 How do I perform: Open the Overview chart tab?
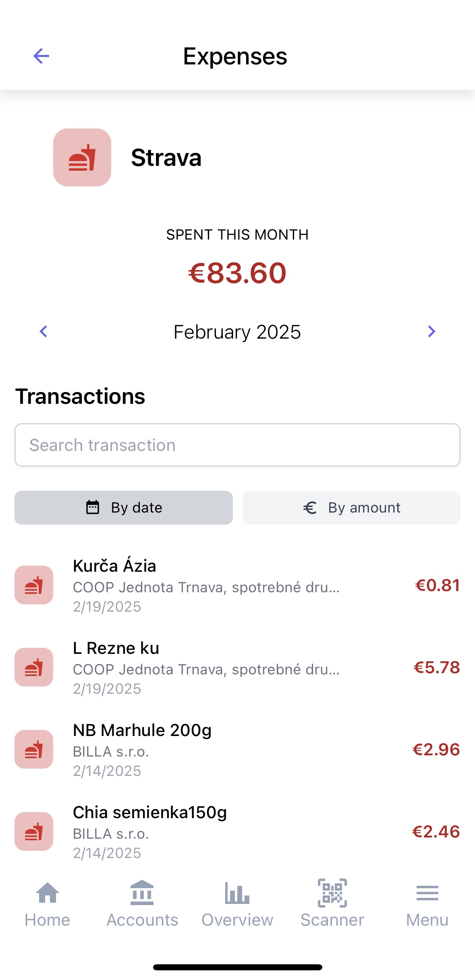pos(237,904)
